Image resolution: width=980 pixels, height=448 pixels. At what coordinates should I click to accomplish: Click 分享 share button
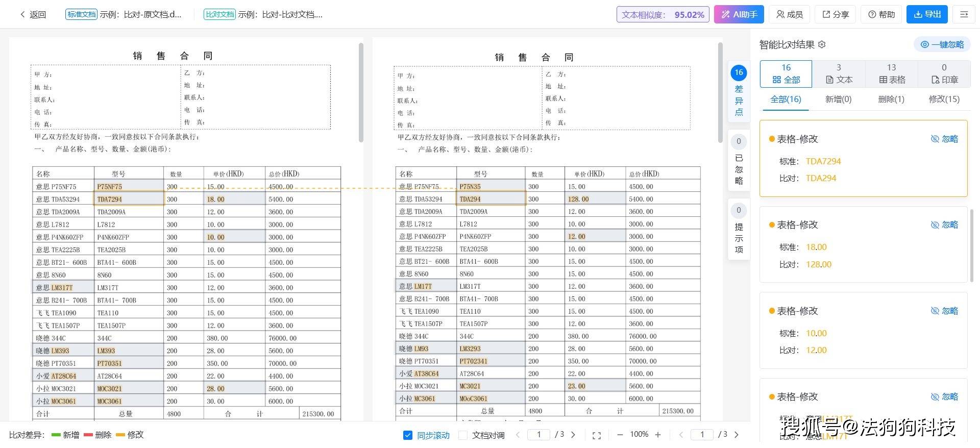click(836, 15)
